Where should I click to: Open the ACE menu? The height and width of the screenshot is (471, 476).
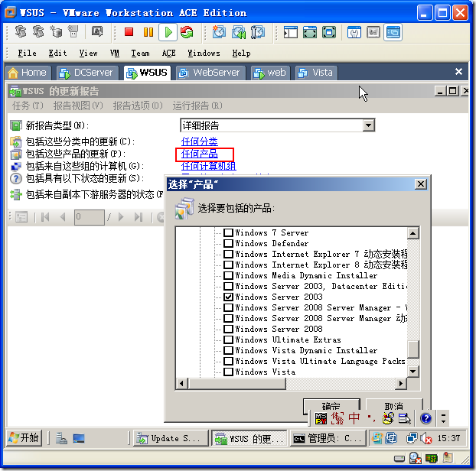[168, 53]
